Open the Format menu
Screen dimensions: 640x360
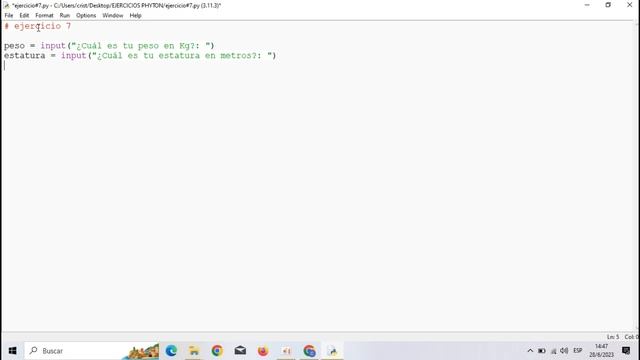tap(44, 16)
